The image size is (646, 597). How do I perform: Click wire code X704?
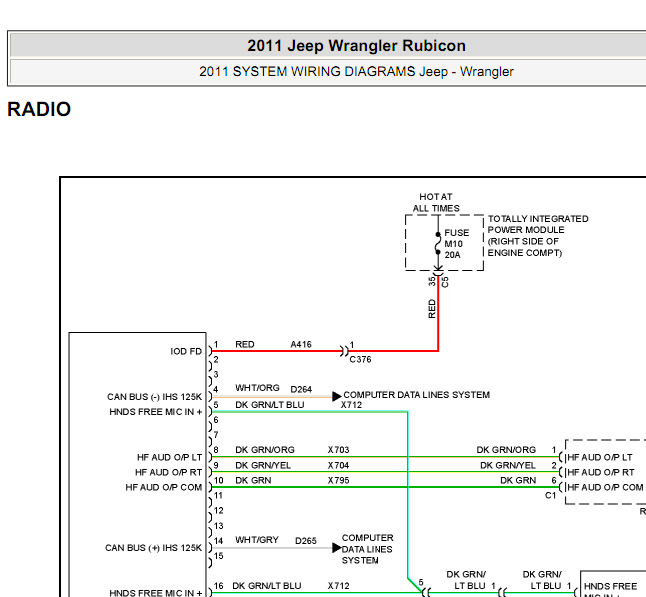(338, 465)
